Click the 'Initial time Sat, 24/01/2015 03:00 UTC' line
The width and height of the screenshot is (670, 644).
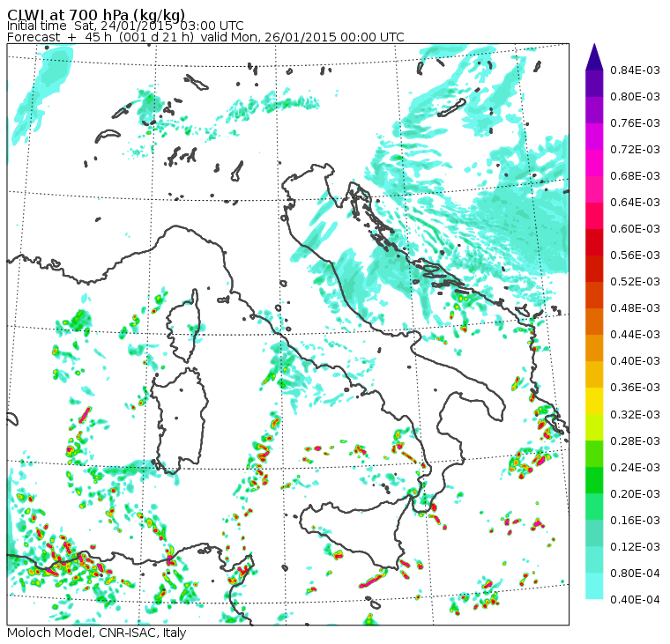pyautogui.click(x=125, y=26)
